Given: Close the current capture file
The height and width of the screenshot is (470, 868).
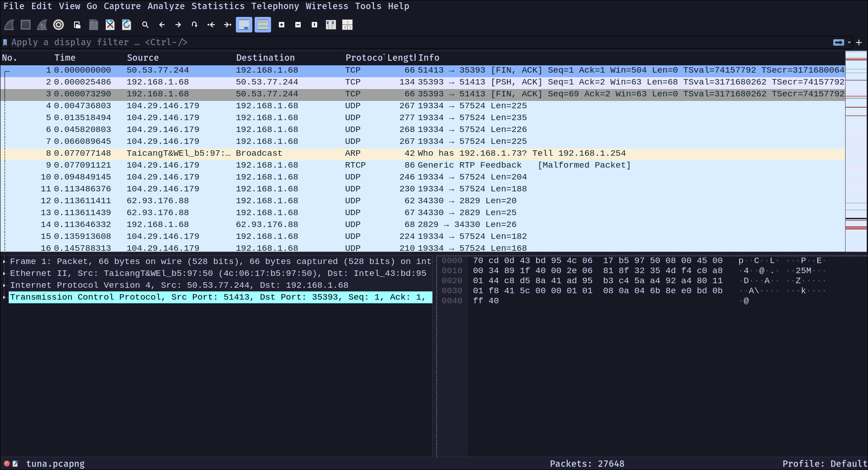Looking at the screenshot, I should (109, 25).
